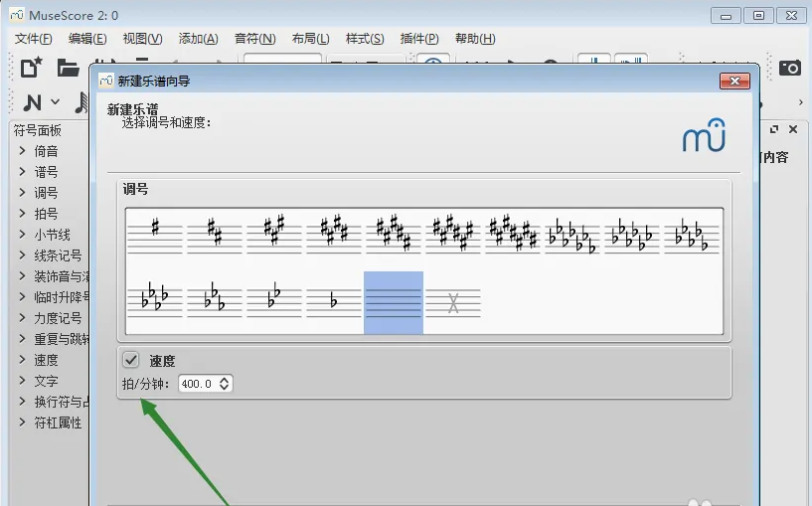
Task: Select the one-flat key signature
Action: 334,302
